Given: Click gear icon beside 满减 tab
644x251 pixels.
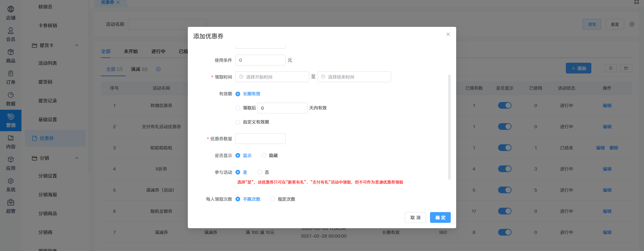Looking at the screenshot, I should coord(158,69).
